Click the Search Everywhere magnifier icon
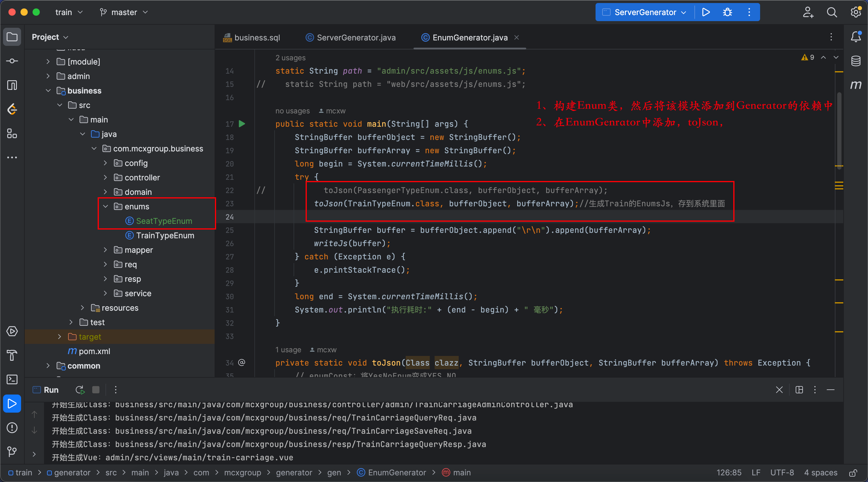Image resolution: width=868 pixels, height=482 pixels. (832, 12)
